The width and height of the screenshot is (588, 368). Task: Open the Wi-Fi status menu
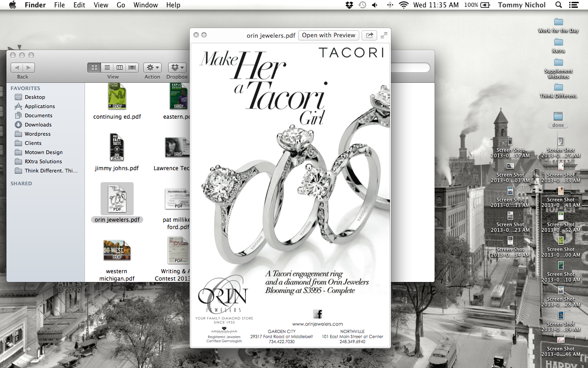coord(404,5)
